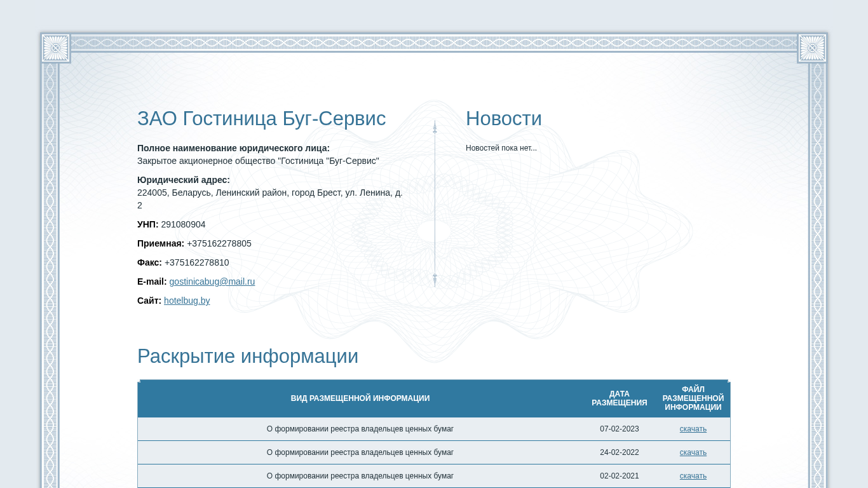Visit the hotelbug.by website link
This screenshot has width=868, height=488.
click(187, 301)
